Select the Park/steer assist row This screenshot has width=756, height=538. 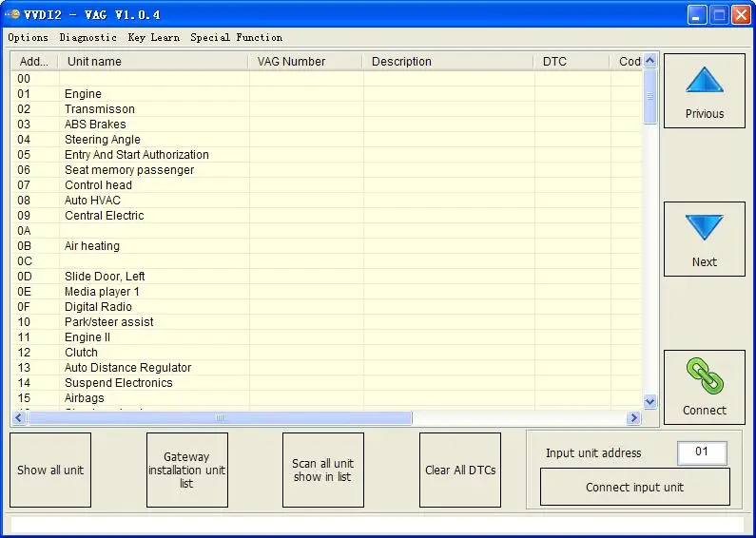327,322
